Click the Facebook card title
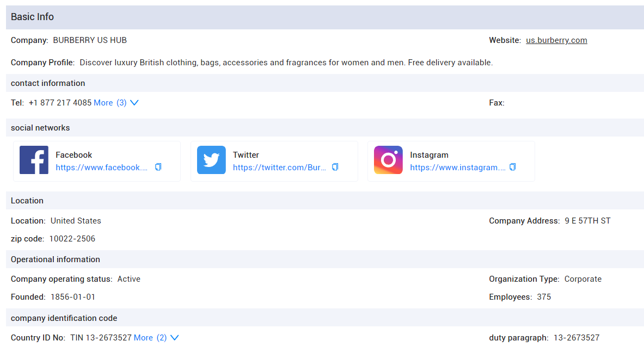Screen dimensions: 644x347 (x=74, y=154)
